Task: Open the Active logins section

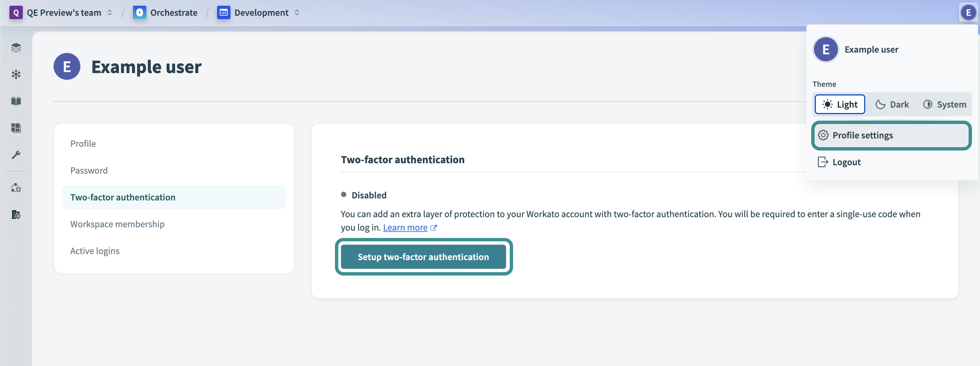Action: pos(95,251)
